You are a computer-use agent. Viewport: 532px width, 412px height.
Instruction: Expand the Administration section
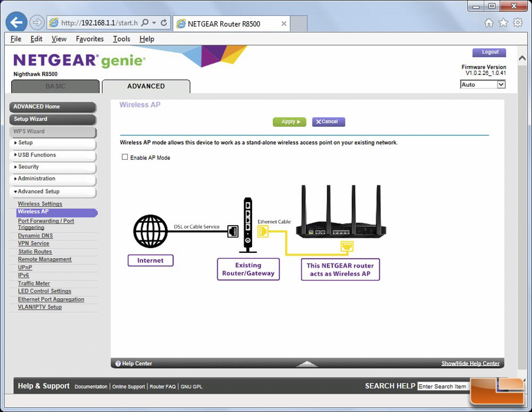click(x=53, y=179)
